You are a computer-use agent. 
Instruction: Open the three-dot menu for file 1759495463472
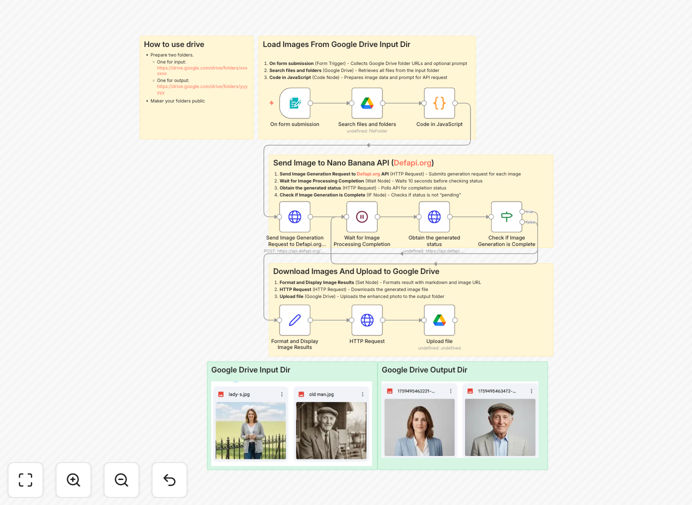click(531, 391)
